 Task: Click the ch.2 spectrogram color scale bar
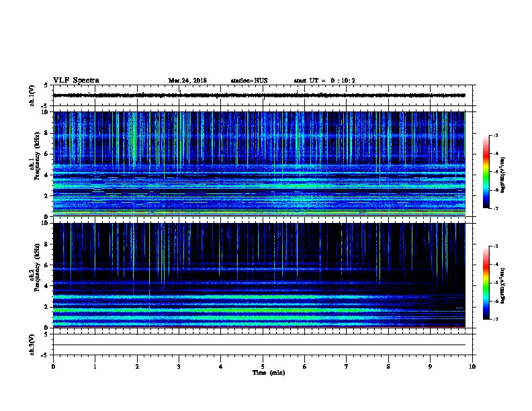click(x=486, y=283)
